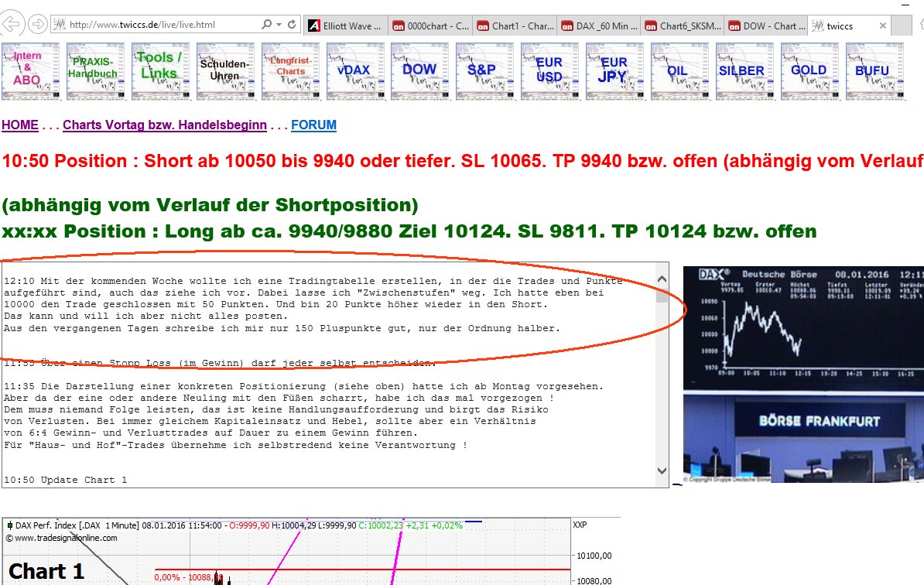Open the Schulden-Uhren thumbnail
Image resolution: width=924 pixels, height=585 pixels.
tap(226, 71)
